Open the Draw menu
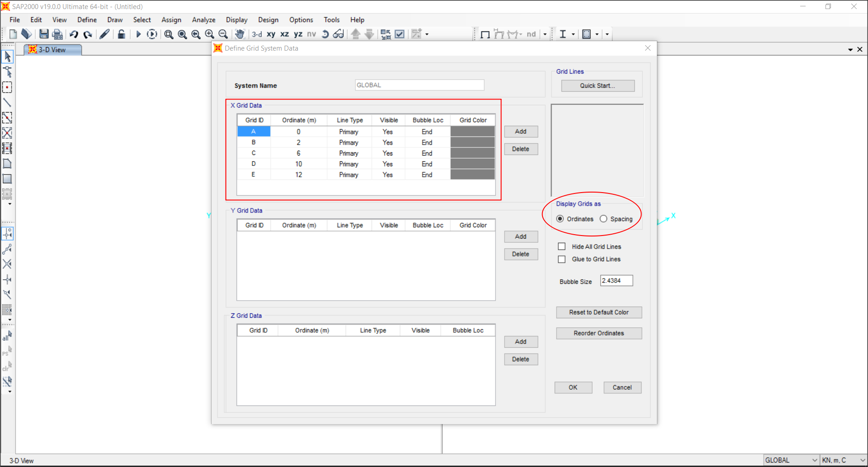868x467 pixels. (115, 20)
